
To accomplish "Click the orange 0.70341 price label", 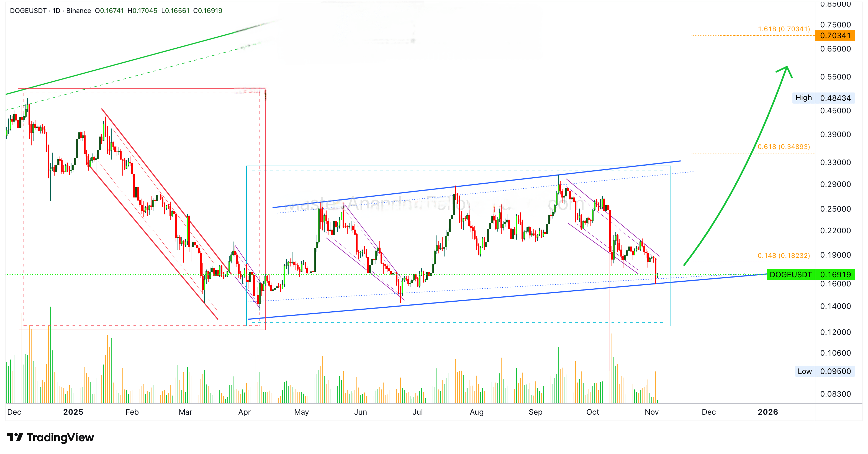I will (x=835, y=35).
